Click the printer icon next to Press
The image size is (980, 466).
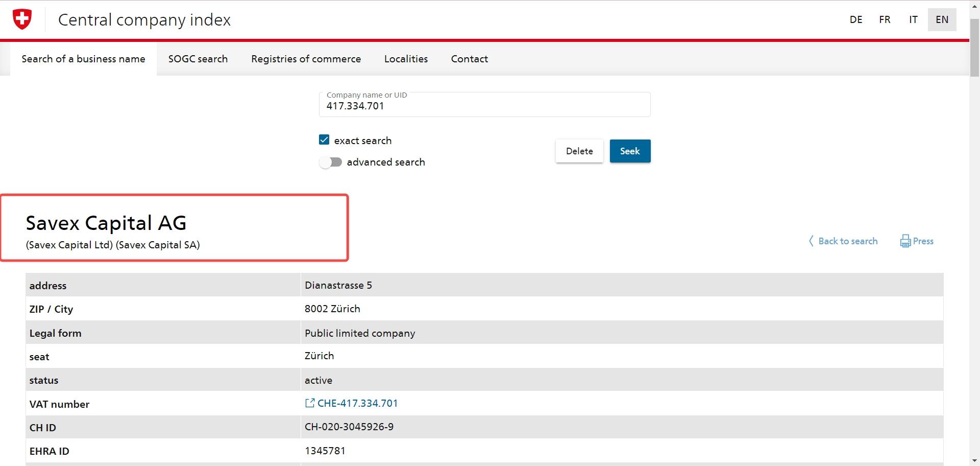tap(905, 241)
